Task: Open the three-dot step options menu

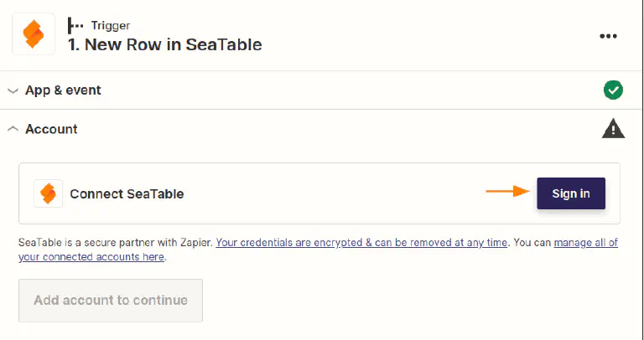Action: [608, 36]
